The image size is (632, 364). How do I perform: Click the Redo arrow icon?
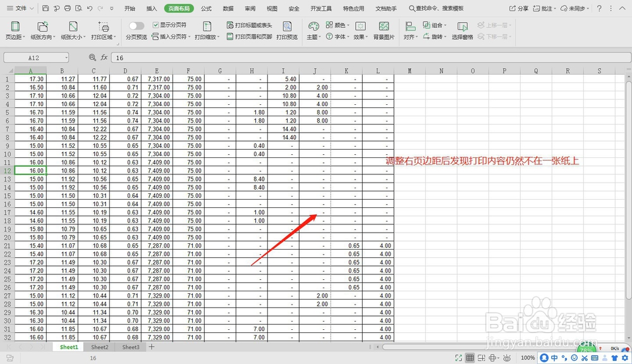point(100,8)
